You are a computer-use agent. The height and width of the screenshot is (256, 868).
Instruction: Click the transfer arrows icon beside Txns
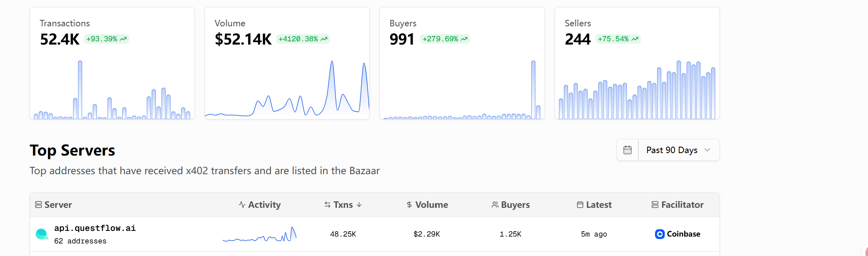pyautogui.click(x=328, y=205)
